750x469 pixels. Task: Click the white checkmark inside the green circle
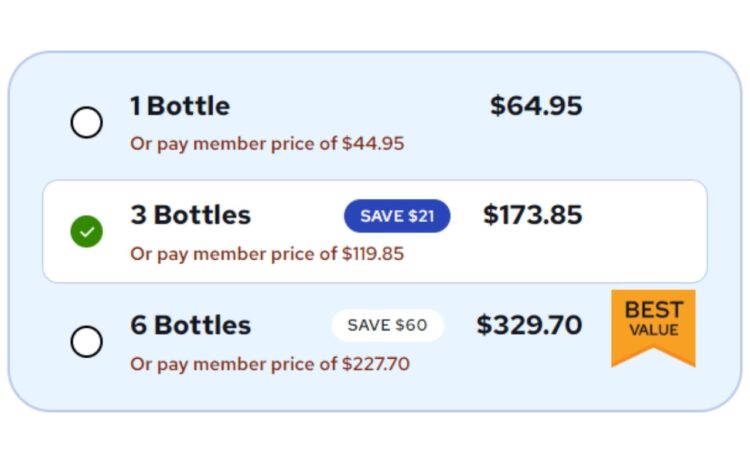pyautogui.click(x=87, y=232)
